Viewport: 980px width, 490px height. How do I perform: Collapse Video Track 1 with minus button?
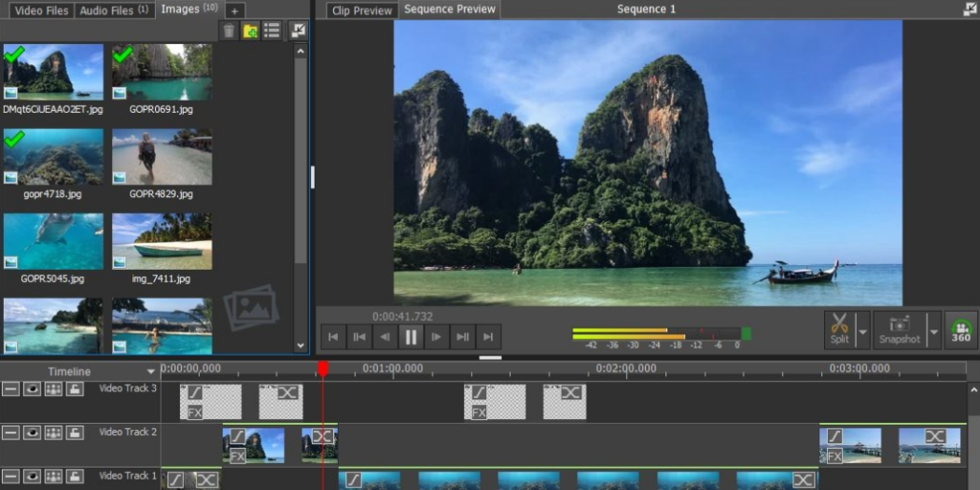pos(10,476)
